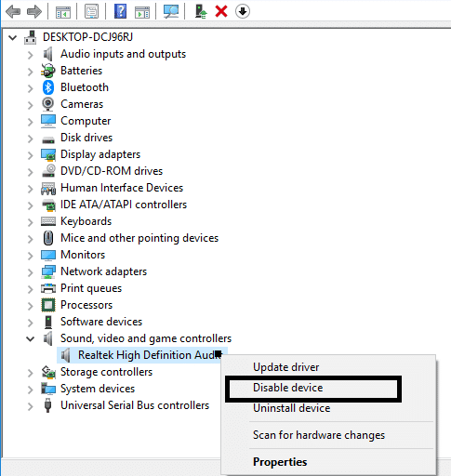Select the Software devices row

101,322
